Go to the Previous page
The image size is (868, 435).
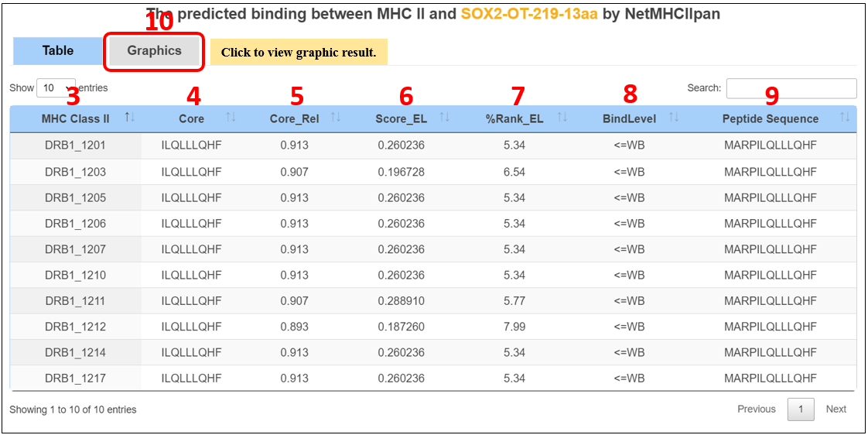click(756, 409)
